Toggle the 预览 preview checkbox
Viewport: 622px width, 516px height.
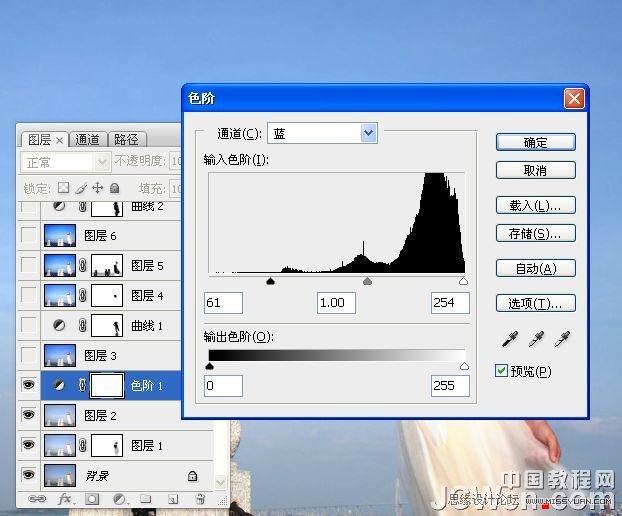501,371
